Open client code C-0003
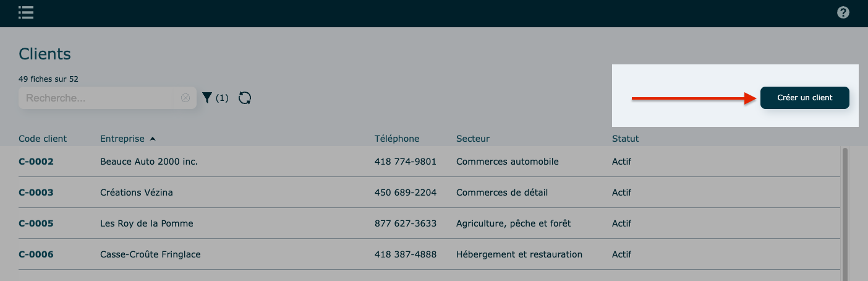The image size is (868, 281). coord(36,192)
